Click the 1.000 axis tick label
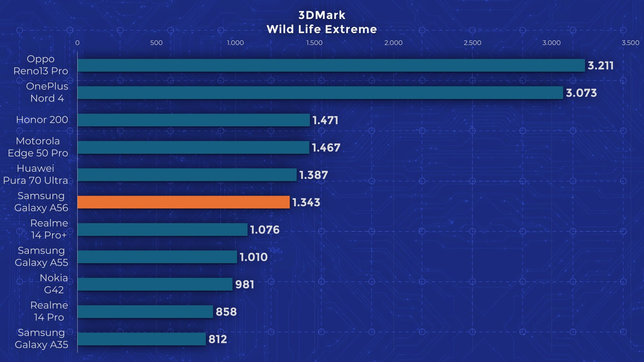644x362 pixels. (x=235, y=43)
